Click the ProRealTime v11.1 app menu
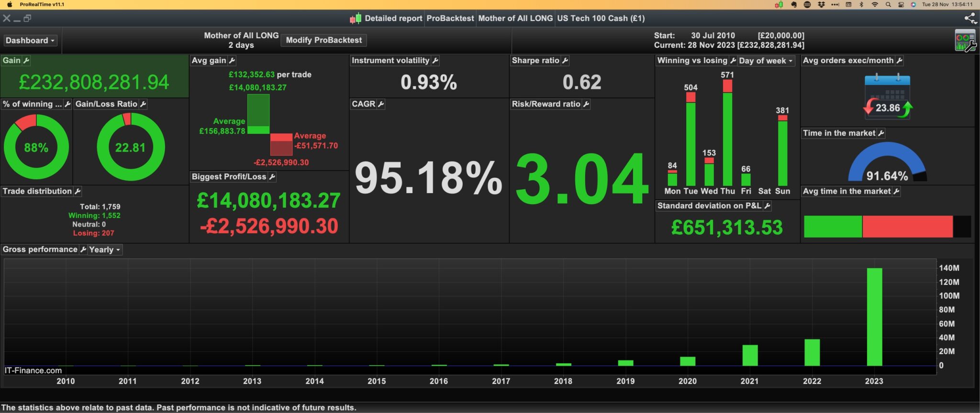The width and height of the screenshot is (980, 413). [42, 5]
